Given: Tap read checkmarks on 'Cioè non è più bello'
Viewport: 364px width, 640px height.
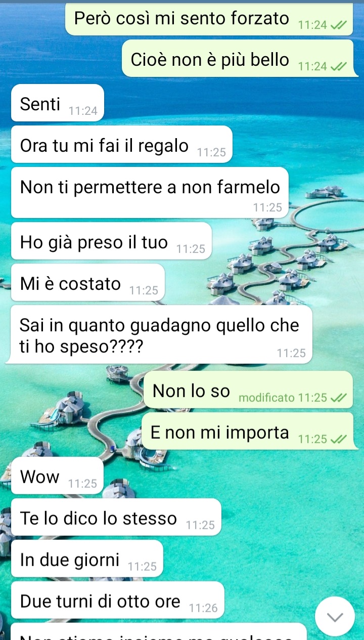Looking at the screenshot, I should [338, 66].
